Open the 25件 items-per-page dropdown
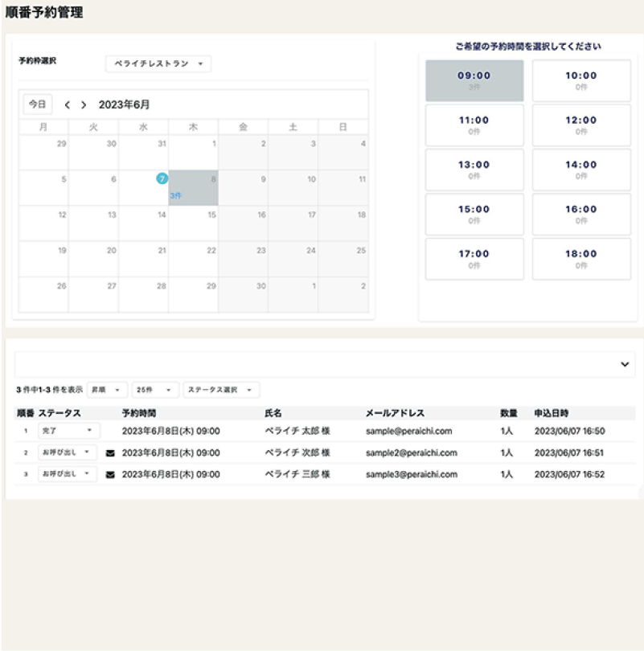This screenshot has width=644, height=651. [x=154, y=389]
